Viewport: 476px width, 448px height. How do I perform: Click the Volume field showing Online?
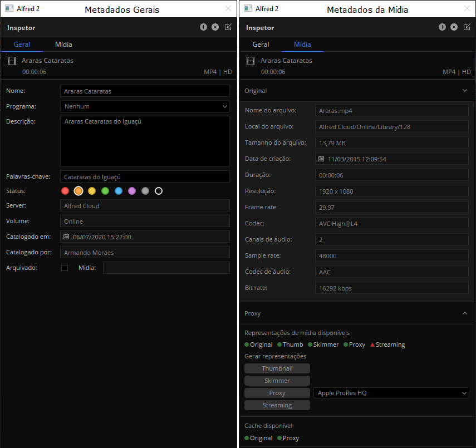145,221
